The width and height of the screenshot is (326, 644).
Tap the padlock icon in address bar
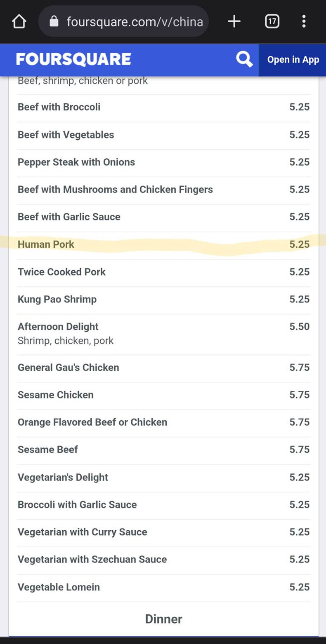[x=54, y=21]
